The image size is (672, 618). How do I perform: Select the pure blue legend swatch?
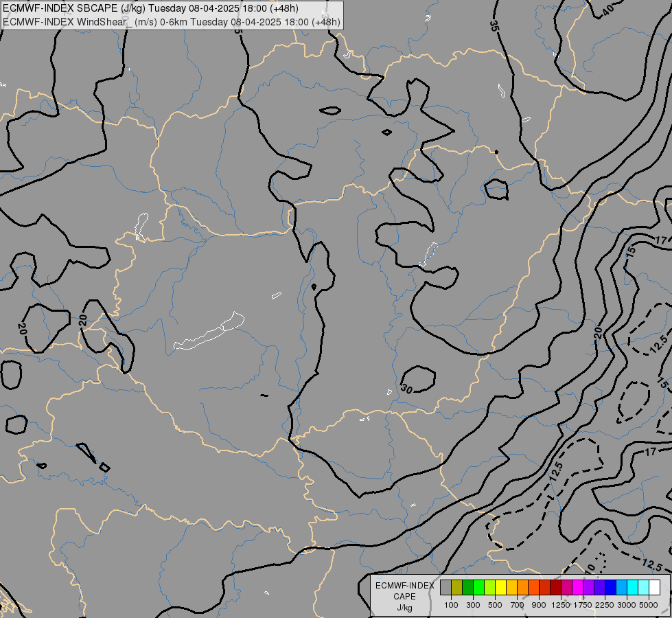611,588
